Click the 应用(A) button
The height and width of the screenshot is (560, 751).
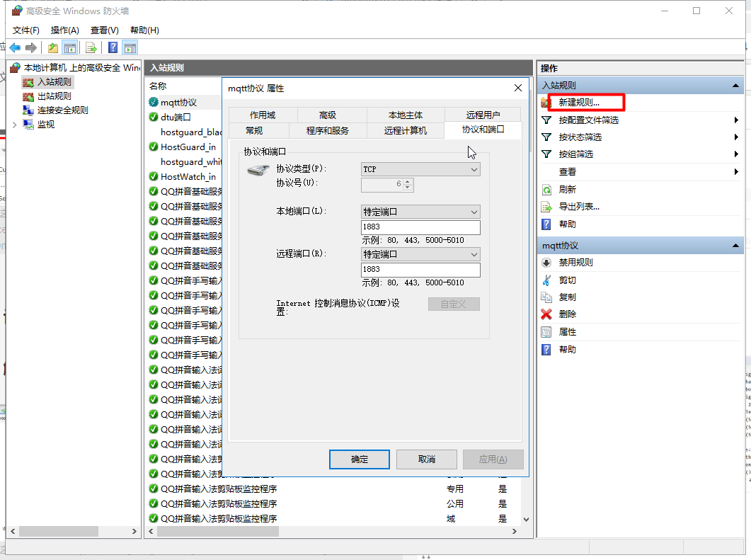(493, 459)
